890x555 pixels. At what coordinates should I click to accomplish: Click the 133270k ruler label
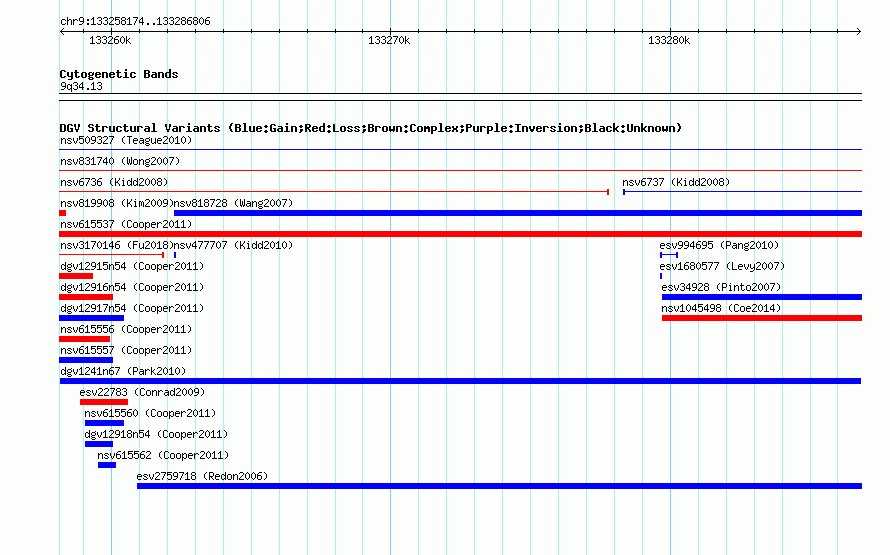coord(389,41)
